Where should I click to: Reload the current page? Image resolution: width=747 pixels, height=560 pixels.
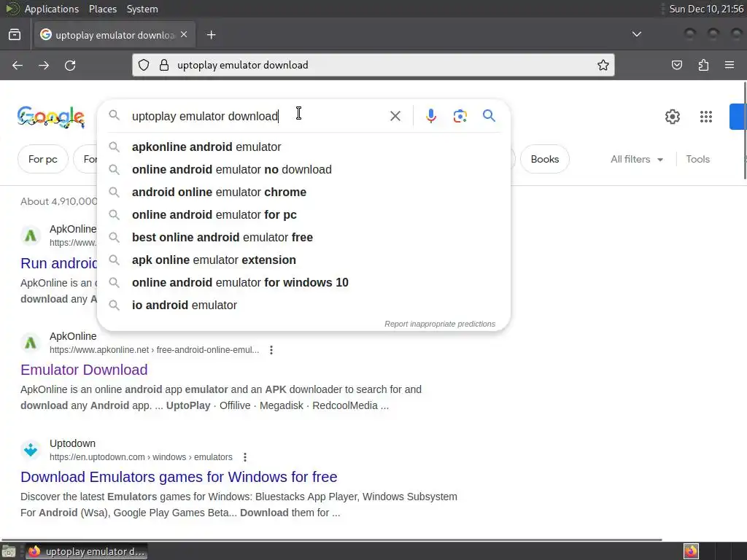coord(70,65)
